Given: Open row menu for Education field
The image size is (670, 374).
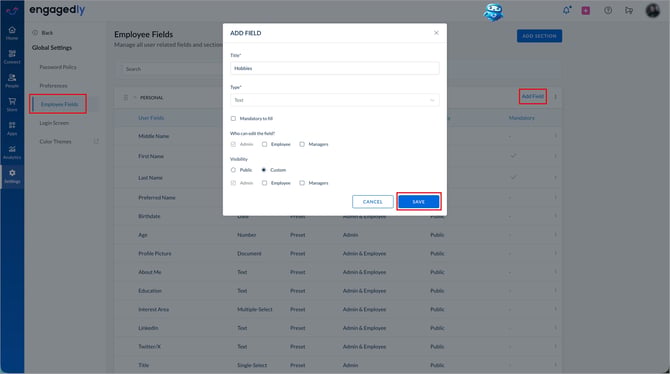Looking at the screenshot, I should point(555,291).
